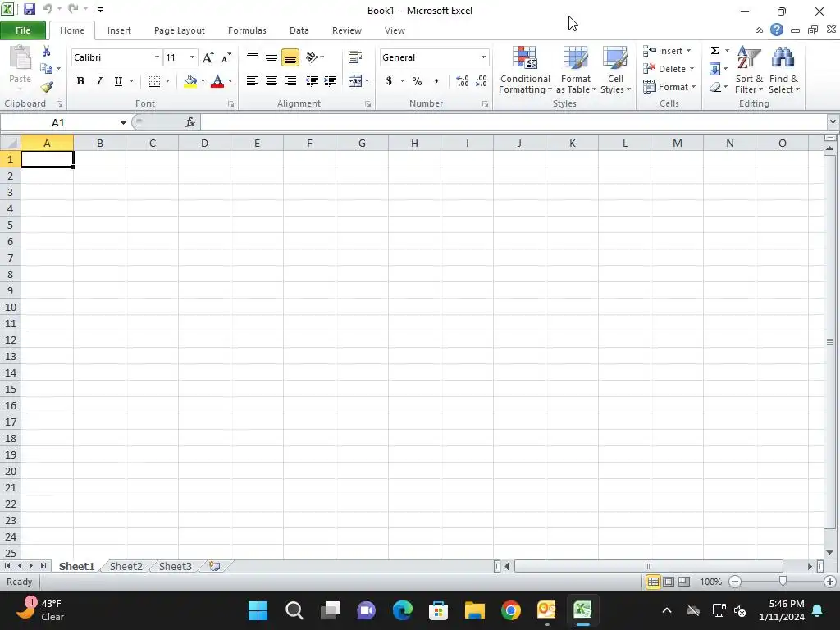The width and height of the screenshot is (840, 630).
Task: Apply red Font Color swatch
Action: (217, 81)
